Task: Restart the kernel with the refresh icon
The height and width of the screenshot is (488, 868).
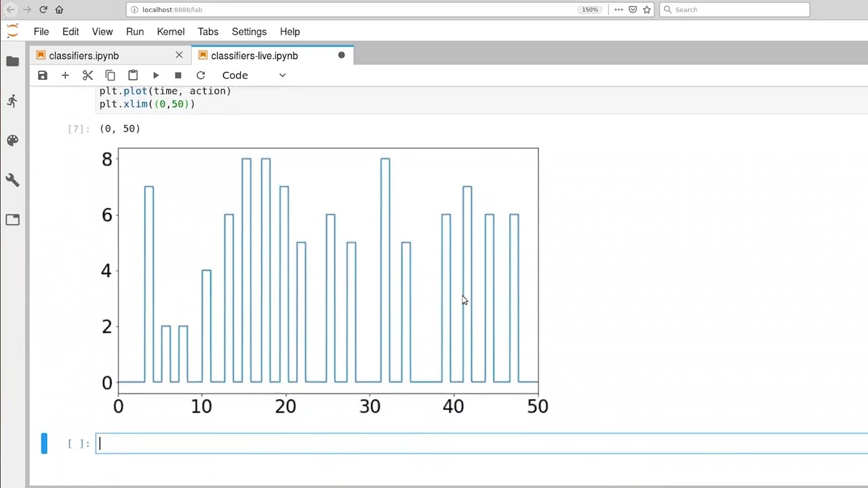Action: [x=201, y=75]
